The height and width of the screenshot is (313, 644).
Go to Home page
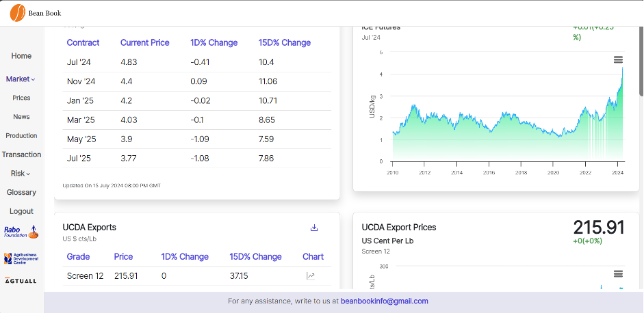(x=21, y=56)
